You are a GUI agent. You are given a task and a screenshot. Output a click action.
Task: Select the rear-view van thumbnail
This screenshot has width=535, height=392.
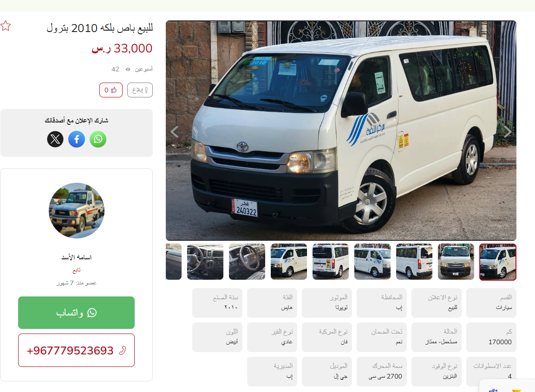[331, 262]
